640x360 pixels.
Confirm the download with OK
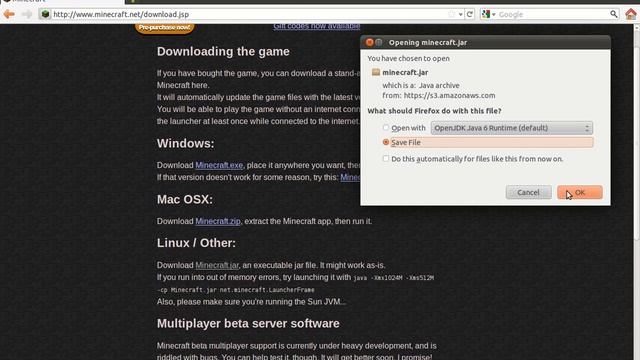point(580,192)
